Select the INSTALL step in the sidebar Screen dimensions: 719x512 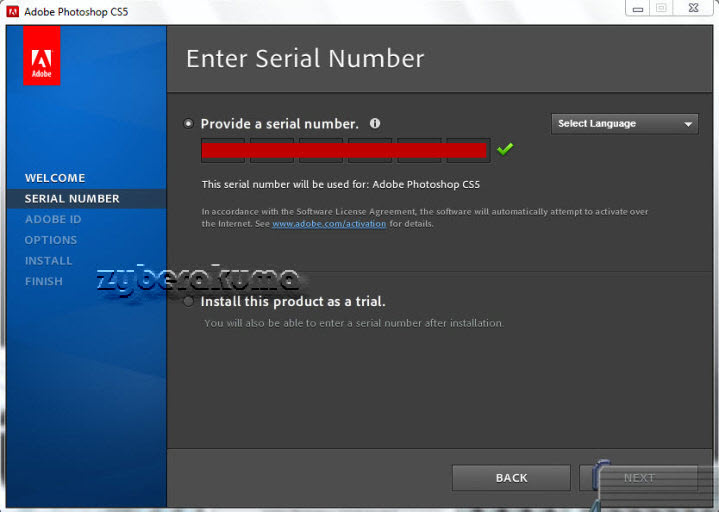tap(49, 261)
